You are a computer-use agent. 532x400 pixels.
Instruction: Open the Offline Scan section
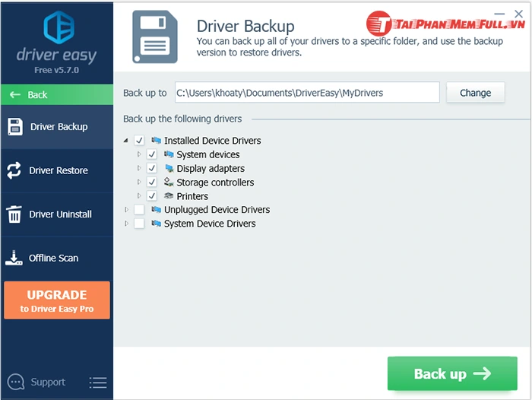click(57, 258)
